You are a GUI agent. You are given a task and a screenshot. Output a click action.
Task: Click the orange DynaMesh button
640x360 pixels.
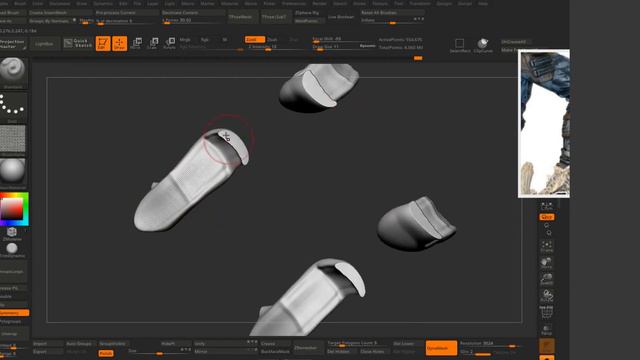(441, 348)
